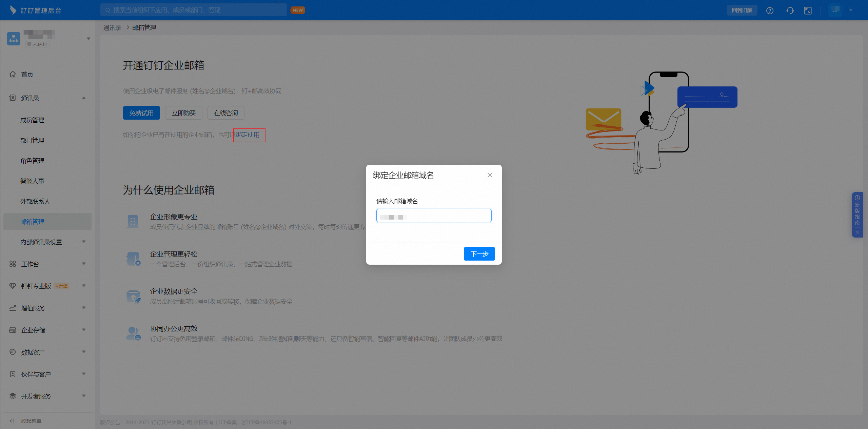The height and width of the screenshot is (429, 868).
Task: Select 在线咨询 tab option
Action: coord(226,113)
